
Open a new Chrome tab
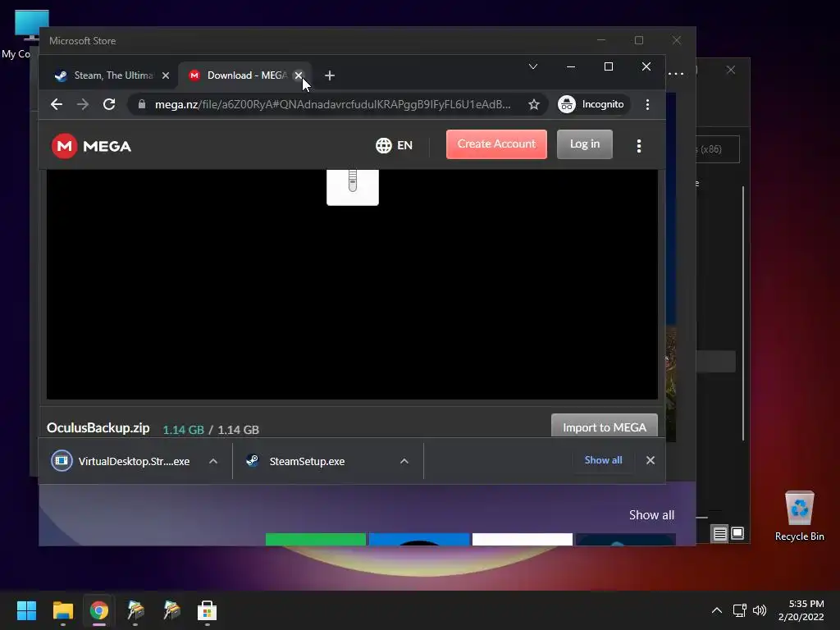click(x=330, y=75)
